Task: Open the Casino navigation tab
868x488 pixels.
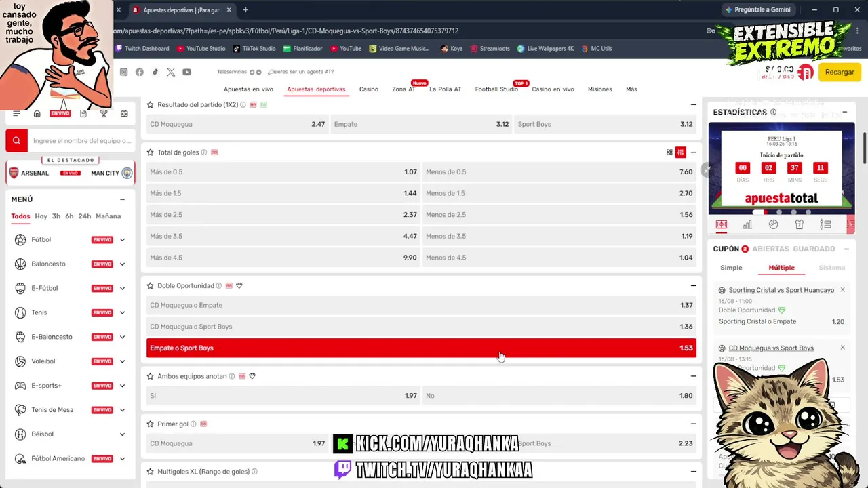Action: coord(369,89)
